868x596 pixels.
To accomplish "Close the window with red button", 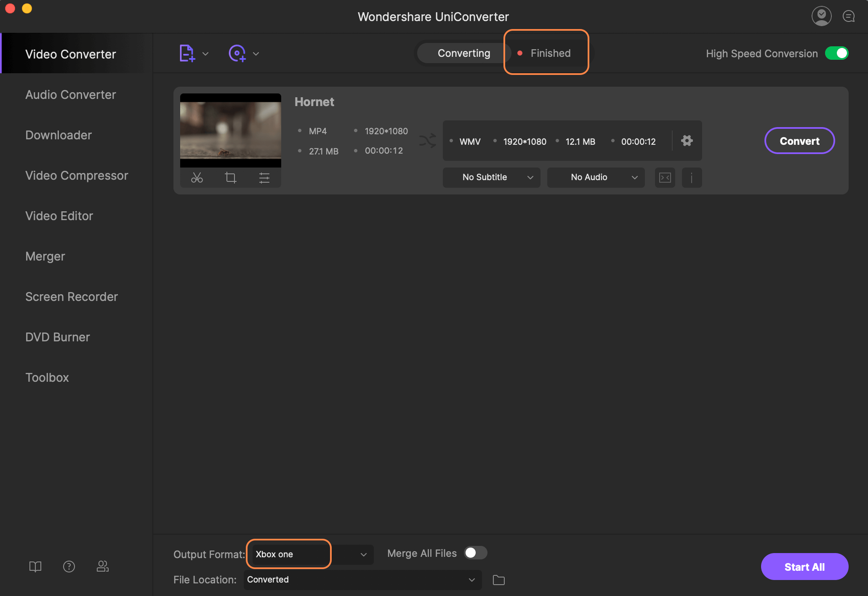I will tap(10, 8).
